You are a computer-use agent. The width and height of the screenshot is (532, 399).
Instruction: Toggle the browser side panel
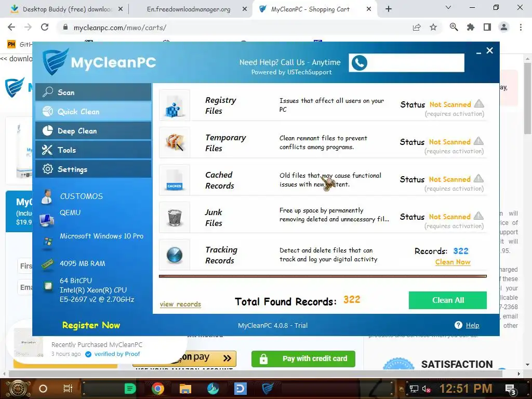coord(487,27)
